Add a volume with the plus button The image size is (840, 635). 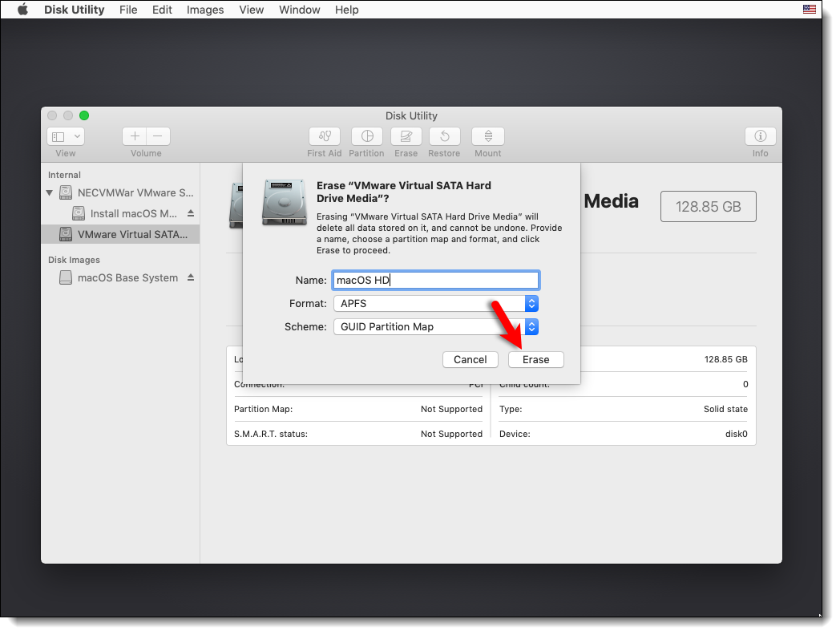tap(135, 136)
